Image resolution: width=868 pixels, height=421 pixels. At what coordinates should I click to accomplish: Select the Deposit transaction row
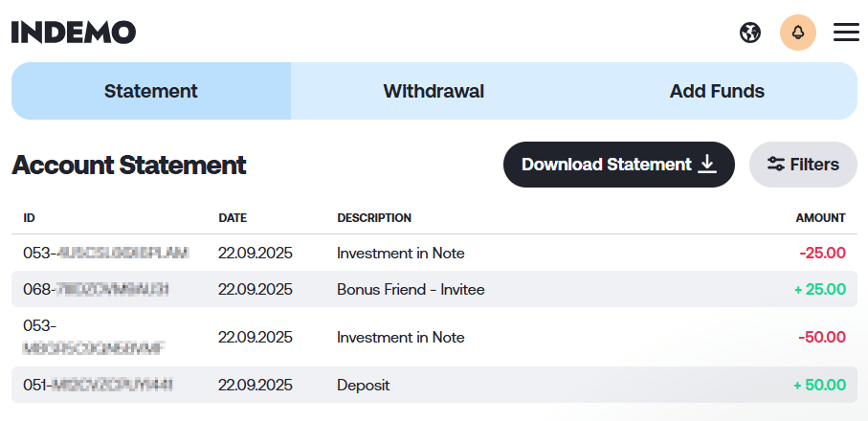(434, 385)
